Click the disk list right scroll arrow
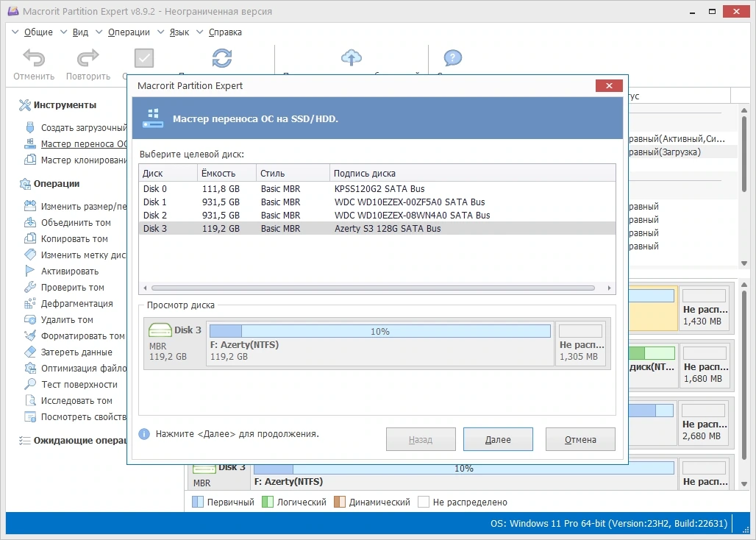 point(609,288)
